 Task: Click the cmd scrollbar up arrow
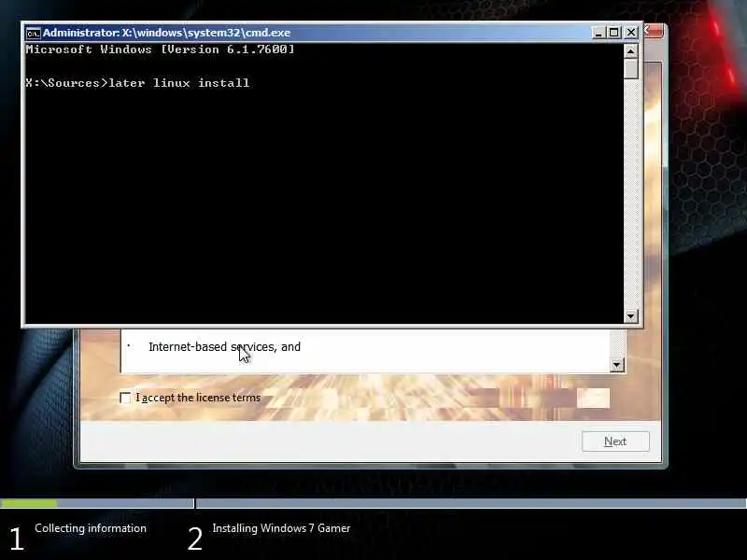point(631,51)
